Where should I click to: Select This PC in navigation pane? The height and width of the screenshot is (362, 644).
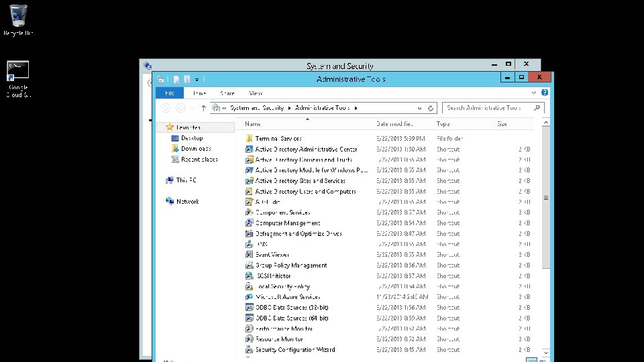pos(186,180)
